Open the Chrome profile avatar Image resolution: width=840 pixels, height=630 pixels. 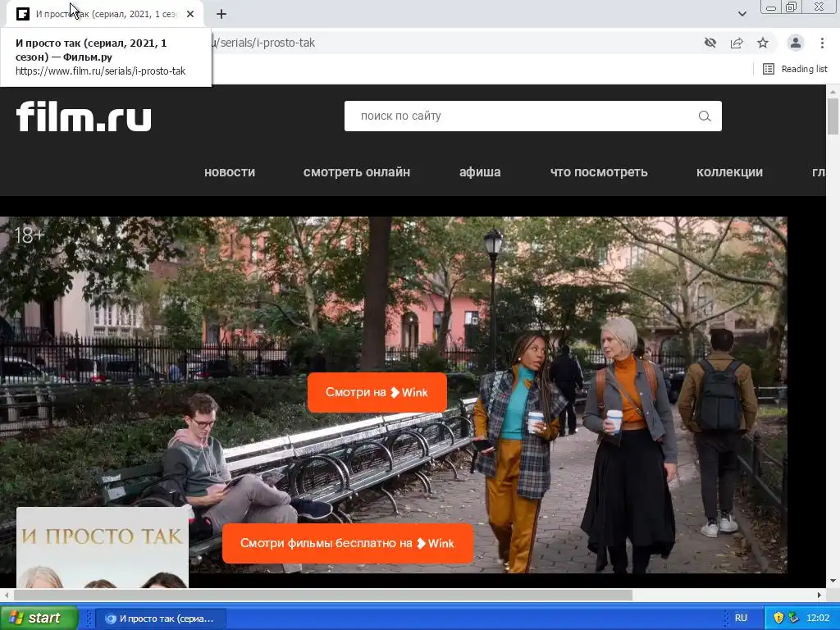tap(796, 43)
